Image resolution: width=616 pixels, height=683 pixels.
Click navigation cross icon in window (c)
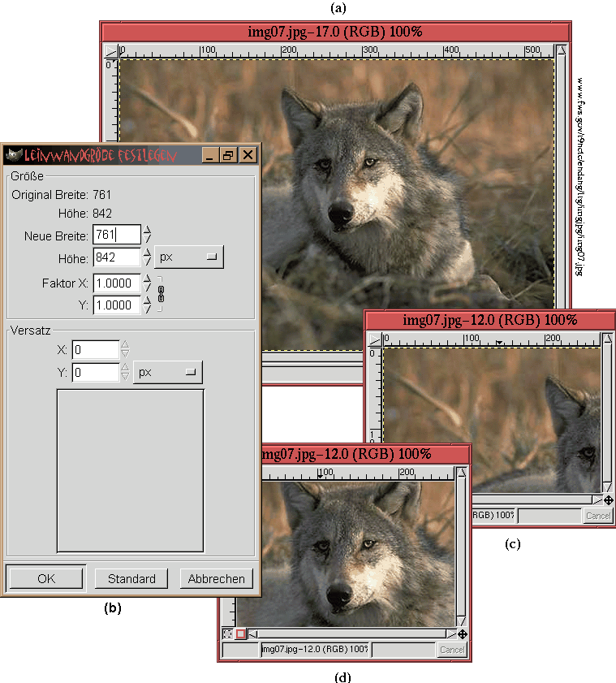(608, 500)
